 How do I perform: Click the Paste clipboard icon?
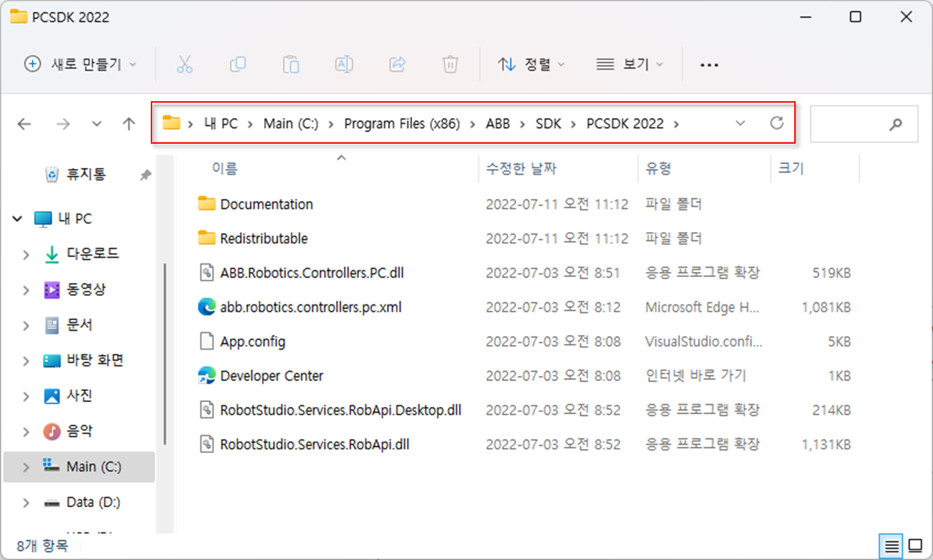(x=291, y=64)
